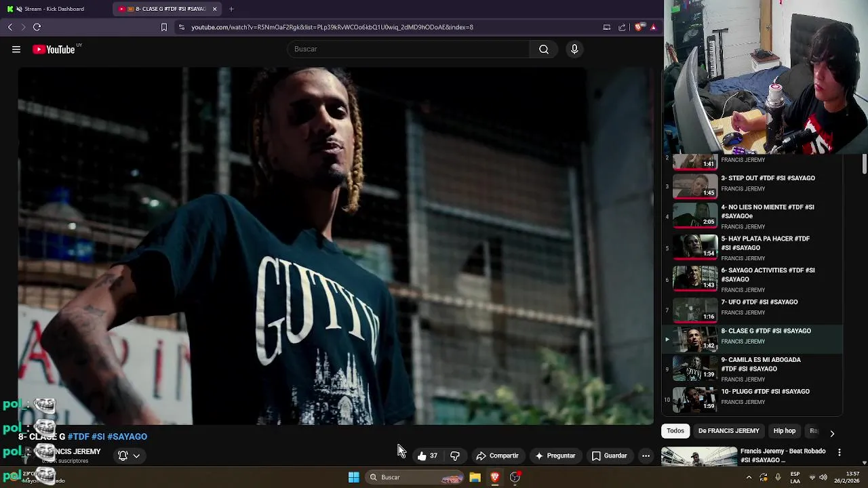The image size is (868, 488).
Task: Open the notification bell dropdown
Action: [129, 455]
